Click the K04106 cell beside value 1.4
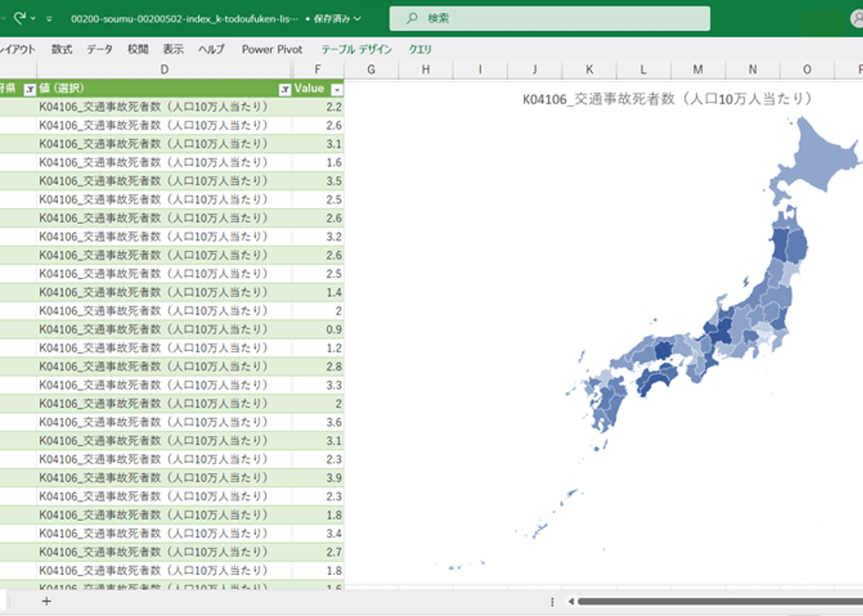This screenshot has height=616, width=863. pos(164,292)
